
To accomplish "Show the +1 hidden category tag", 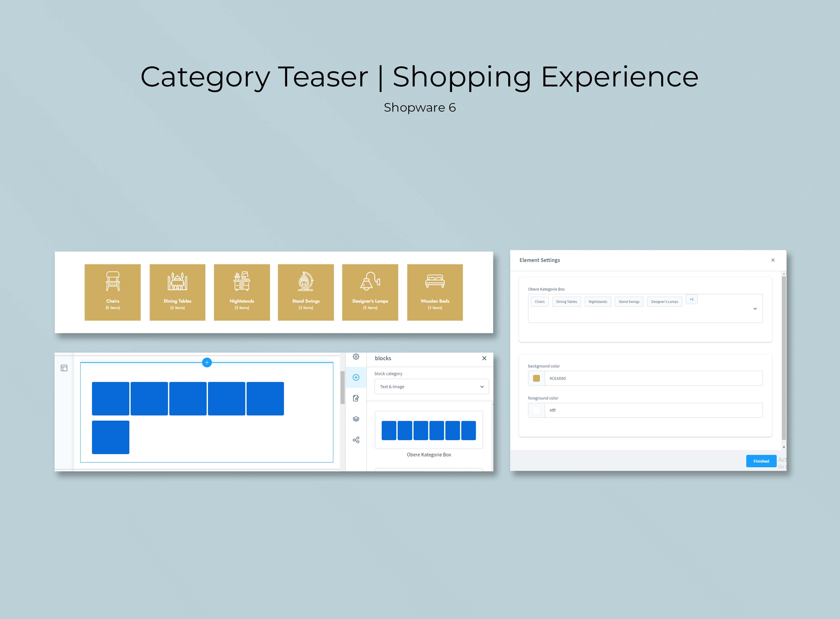I will tap(692, 299).
